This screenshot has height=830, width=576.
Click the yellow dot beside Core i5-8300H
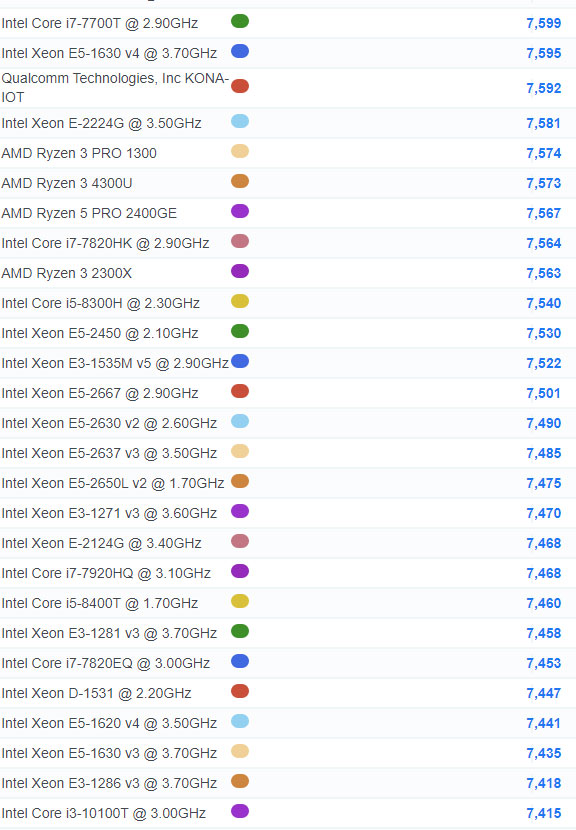(x=240, y=301)
